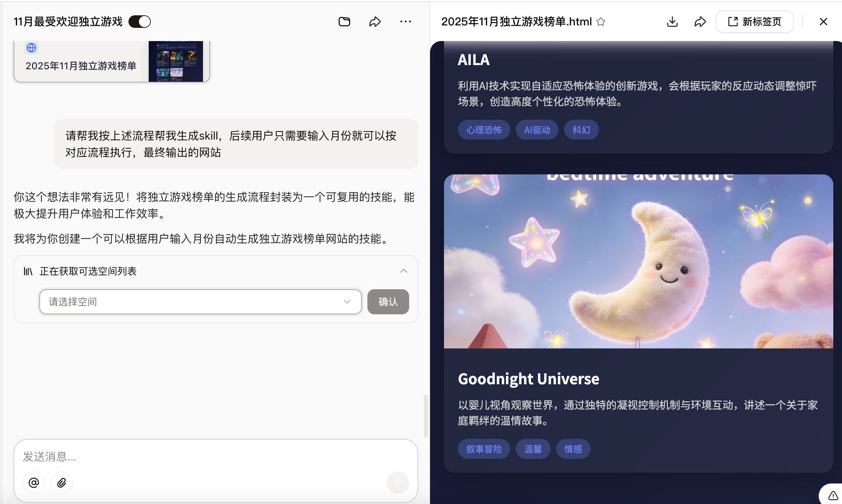842x504 pixels.
Task: Close the preview panel
Action: coord(823,22)
